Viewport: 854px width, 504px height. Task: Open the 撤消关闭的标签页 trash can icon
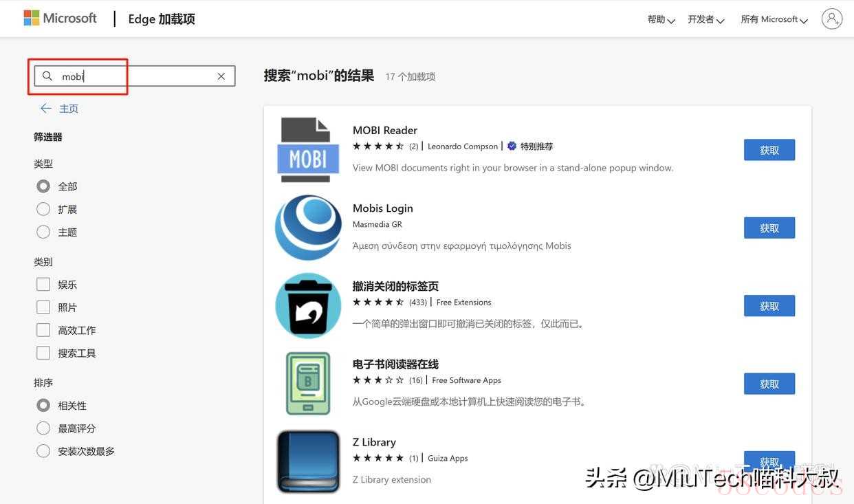tap(308, 306)
